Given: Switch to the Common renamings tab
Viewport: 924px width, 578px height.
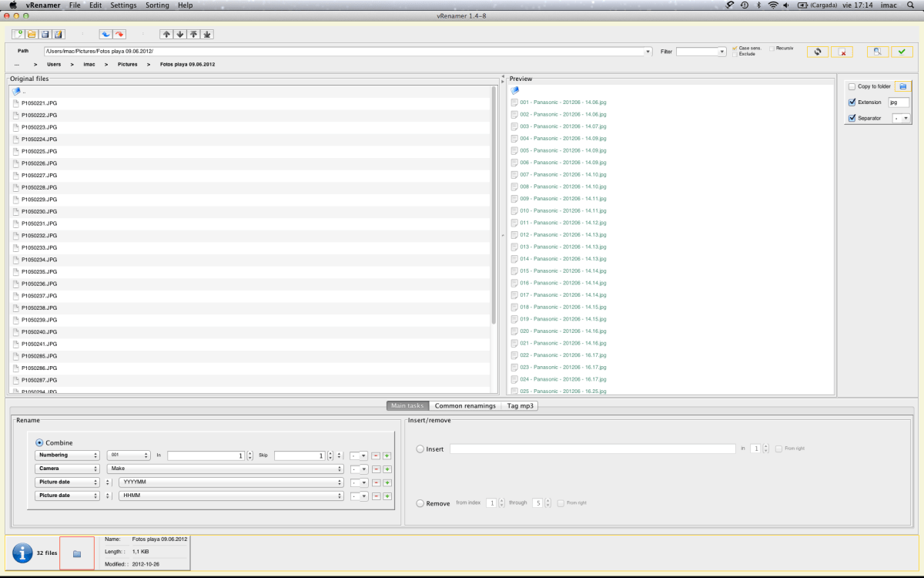Looking at the screenshot, I should 465,405.
